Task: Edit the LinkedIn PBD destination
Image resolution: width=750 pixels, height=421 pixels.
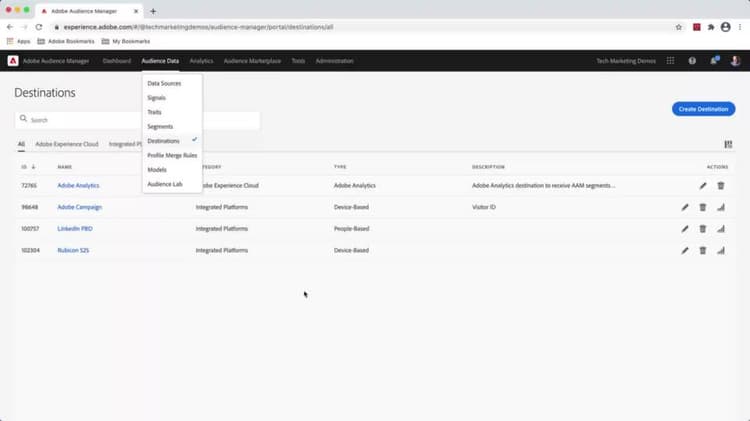Action: click(x=685, y=229)
